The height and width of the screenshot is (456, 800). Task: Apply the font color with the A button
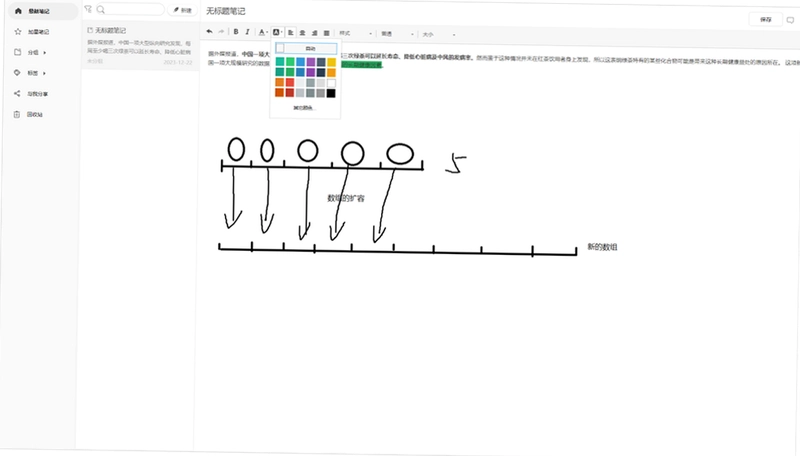tap(261, 32)
